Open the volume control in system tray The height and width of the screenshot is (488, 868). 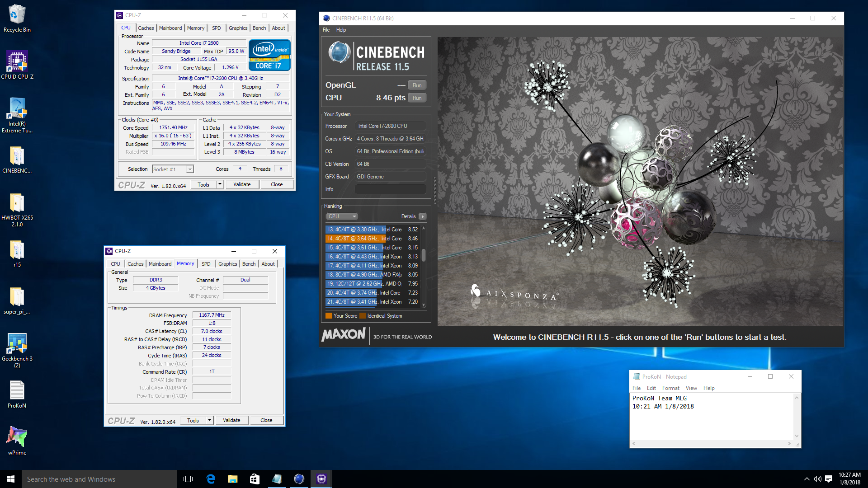click(817, 479)
